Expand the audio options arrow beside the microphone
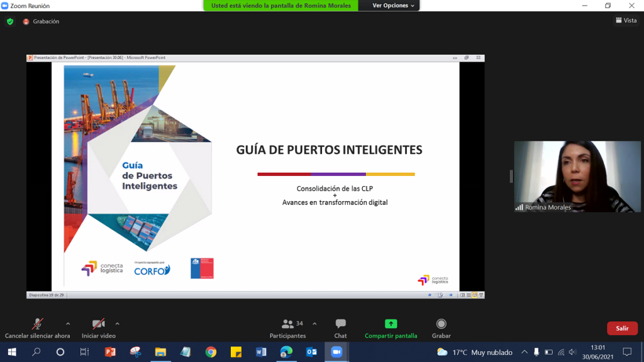 [x=68, y=324]
